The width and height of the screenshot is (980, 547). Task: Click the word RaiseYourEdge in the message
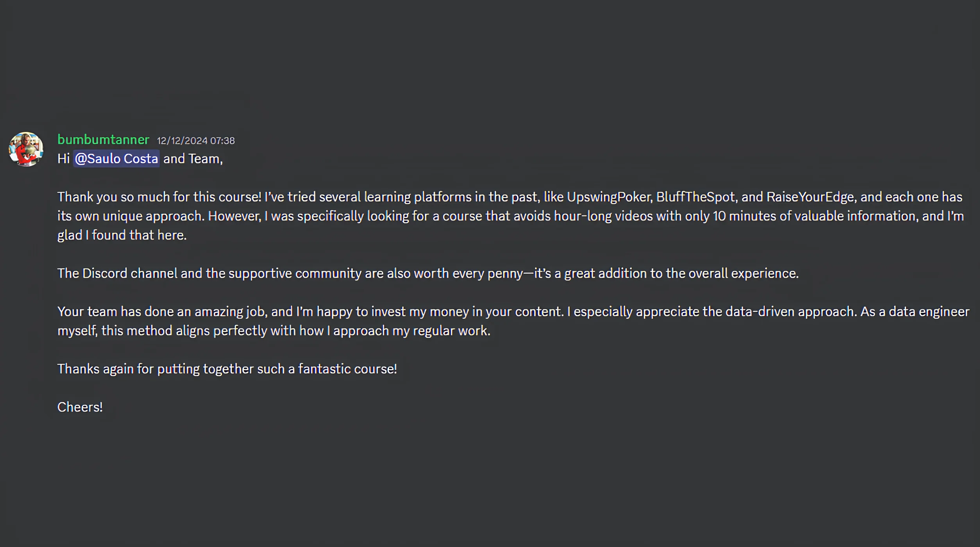[808, 197]
